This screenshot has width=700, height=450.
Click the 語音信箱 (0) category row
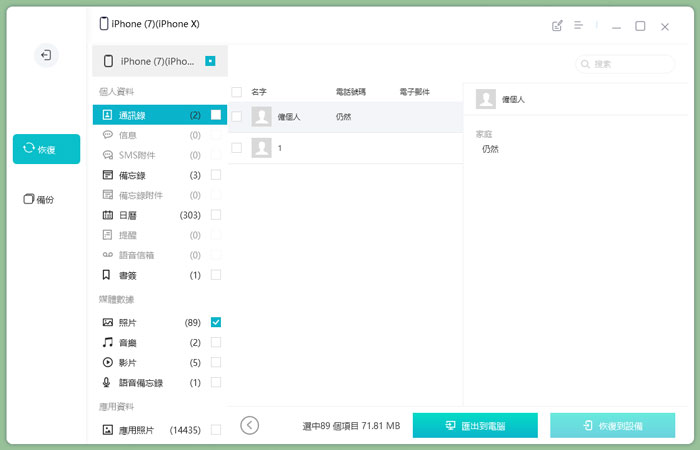160,255
